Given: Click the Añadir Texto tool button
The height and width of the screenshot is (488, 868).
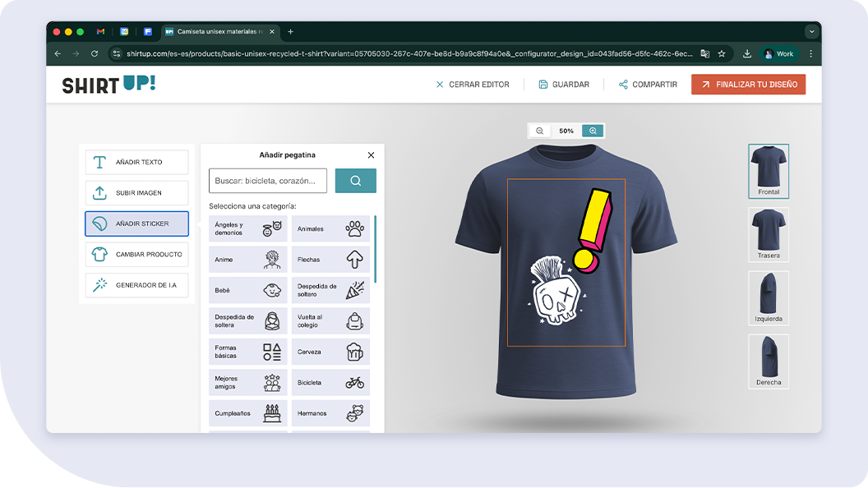Looking at the screenshot, I should [x=136, y=162].
